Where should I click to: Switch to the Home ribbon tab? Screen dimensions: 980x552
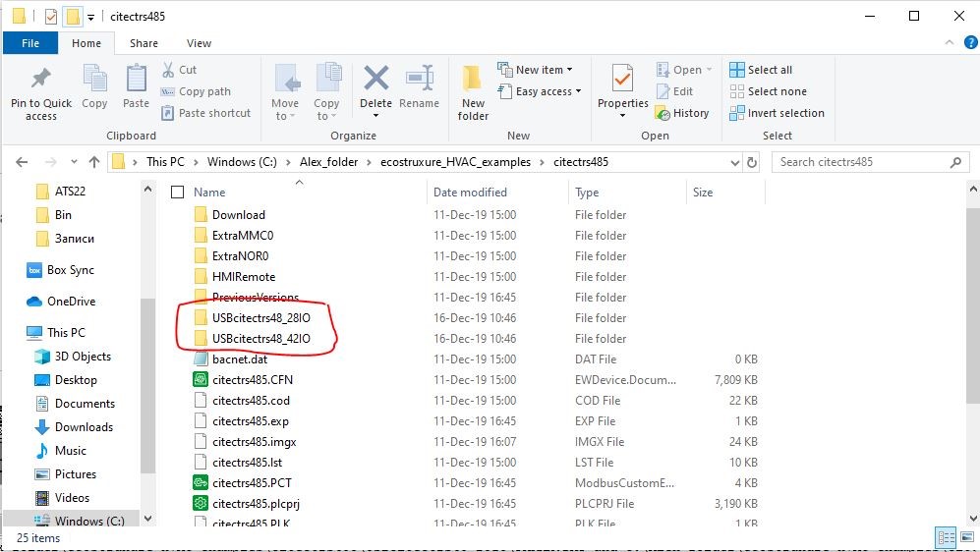tap(86, 43)
